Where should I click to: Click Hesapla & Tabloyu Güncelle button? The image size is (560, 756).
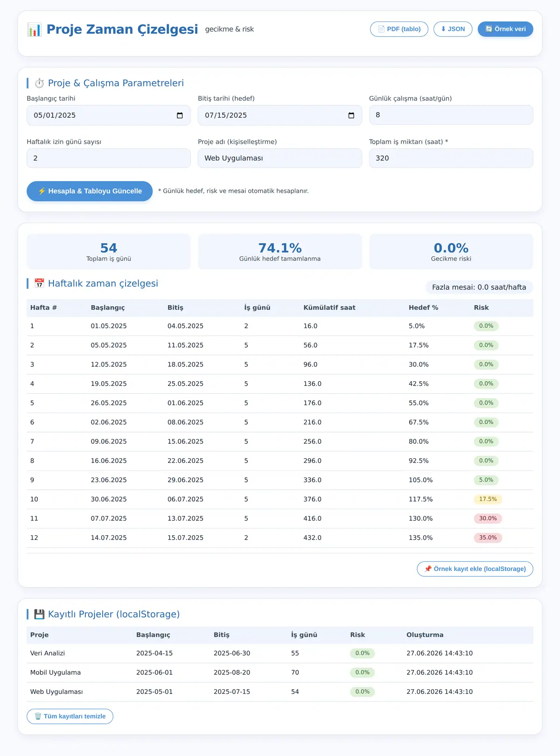90,191
